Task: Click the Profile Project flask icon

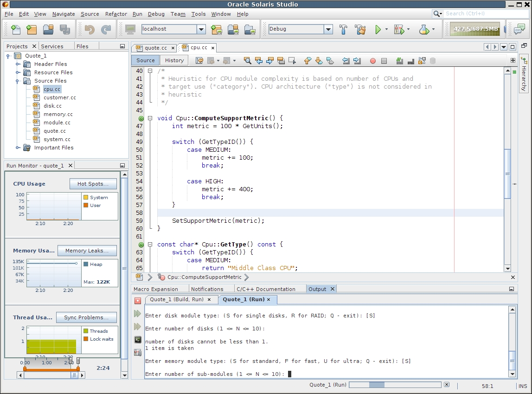Action: click(423, 30)
